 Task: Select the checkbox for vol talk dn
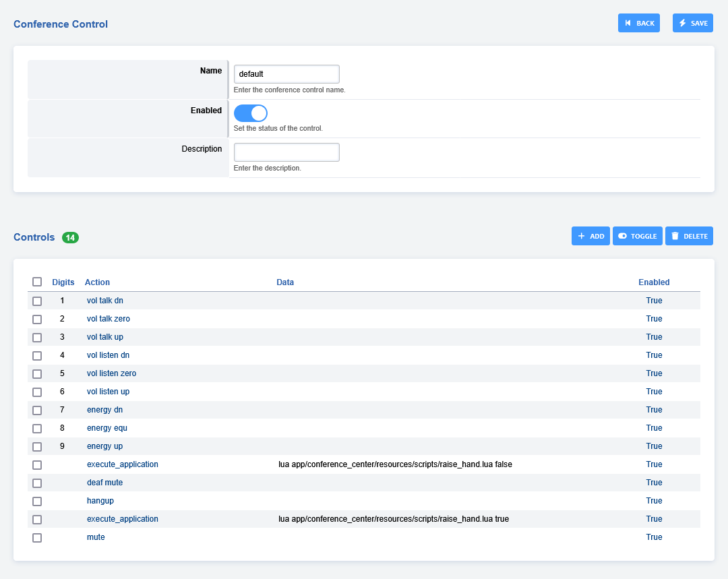(x=37, y=301)
